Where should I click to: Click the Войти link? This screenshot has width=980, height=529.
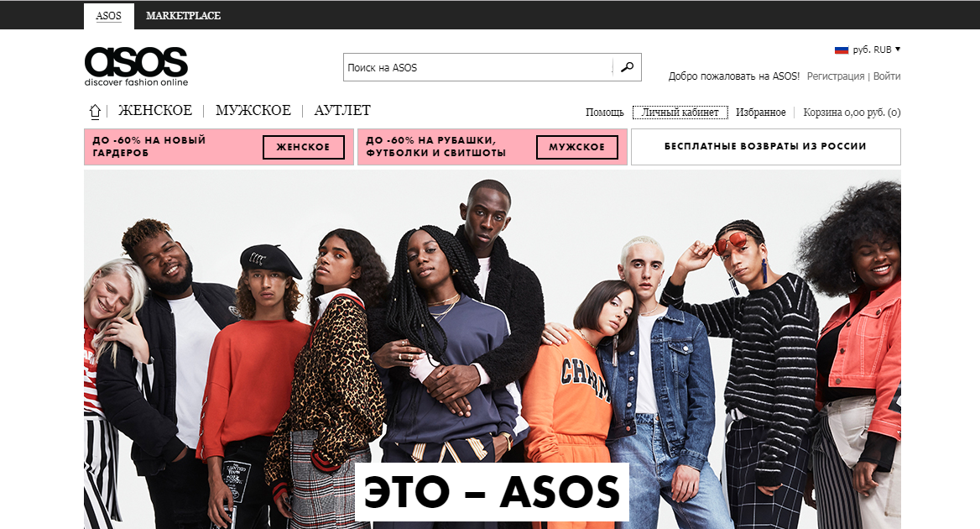pyautogui.click(x=887, y=76)
